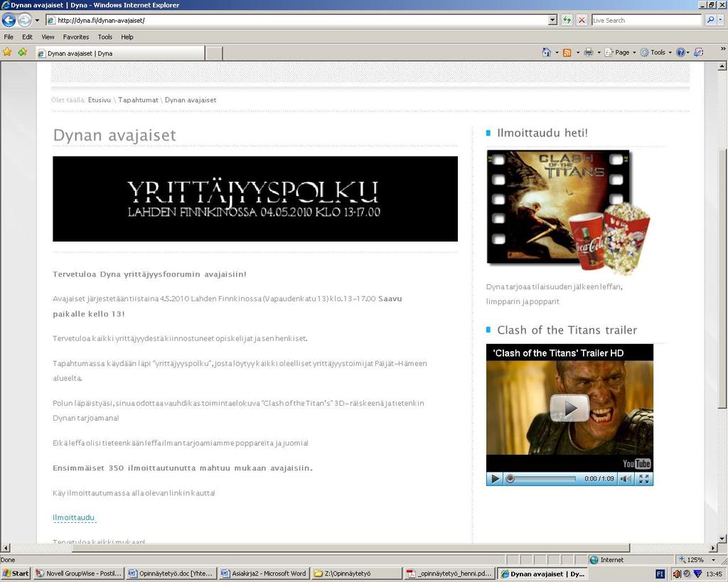
Task: Open a new blank tab
Action: pos(213,53)
